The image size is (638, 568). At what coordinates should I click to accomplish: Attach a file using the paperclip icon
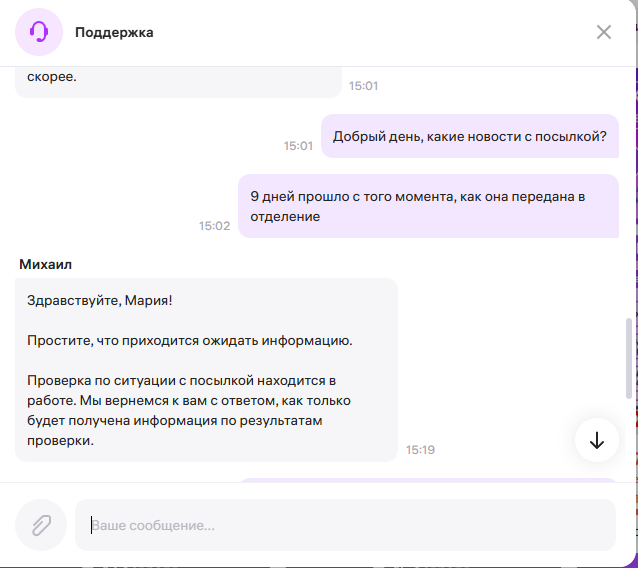pos(41,525)
